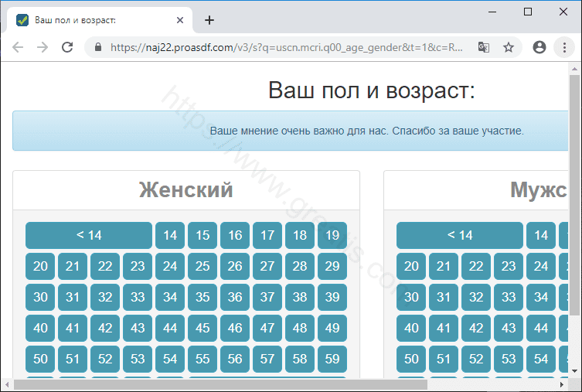Open a new tab with plus button
The width and height of the screenshot is (582, 392).
pyautogui.click(x=209, y=20)
